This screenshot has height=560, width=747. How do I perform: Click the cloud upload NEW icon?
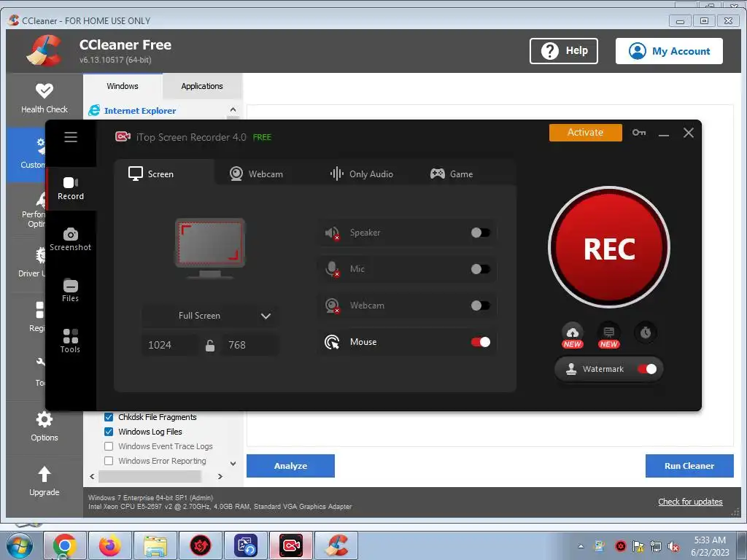[x=573, y=335]
